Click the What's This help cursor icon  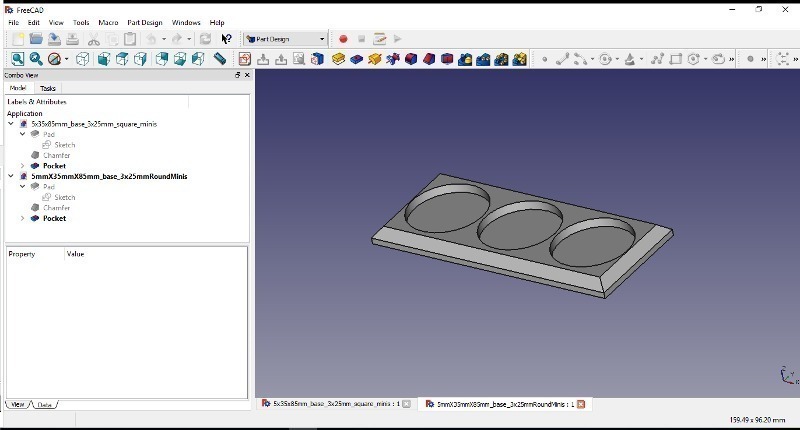tap(226, 39)
